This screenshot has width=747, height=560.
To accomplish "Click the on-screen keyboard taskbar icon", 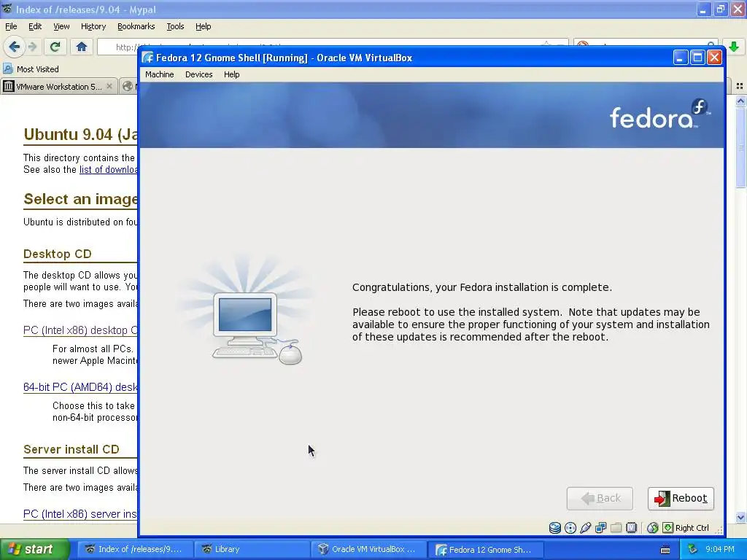I will [665, 550].
